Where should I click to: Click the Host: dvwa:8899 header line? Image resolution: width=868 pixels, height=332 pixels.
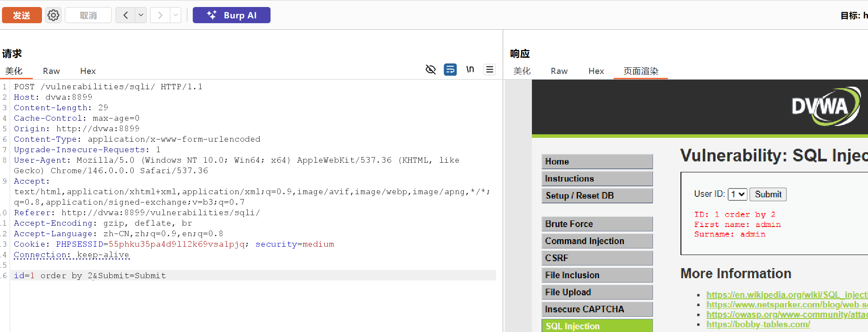53,97
